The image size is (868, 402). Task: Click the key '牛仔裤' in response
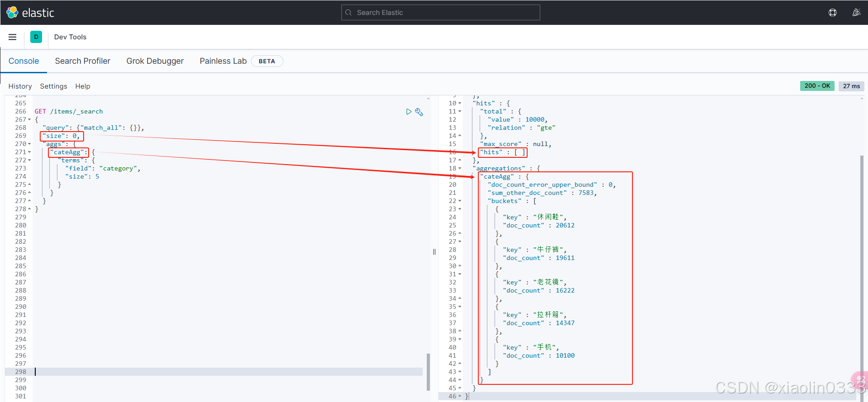click(x=548, y=250)
